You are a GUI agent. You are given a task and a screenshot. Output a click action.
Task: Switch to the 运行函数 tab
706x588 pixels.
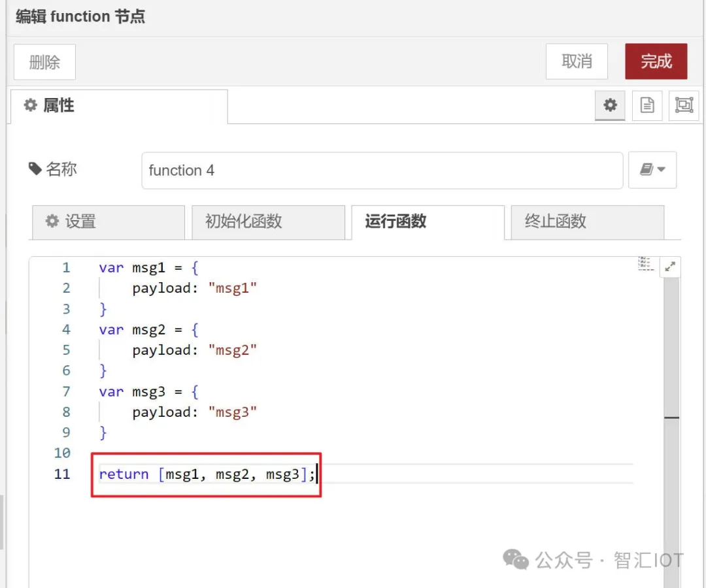428,222
